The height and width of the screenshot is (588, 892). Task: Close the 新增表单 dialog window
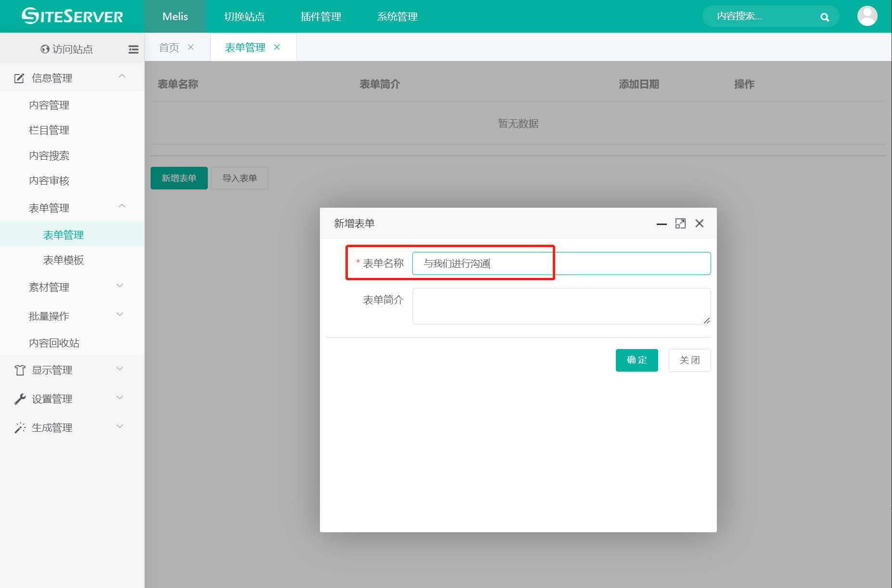point(700,224)
